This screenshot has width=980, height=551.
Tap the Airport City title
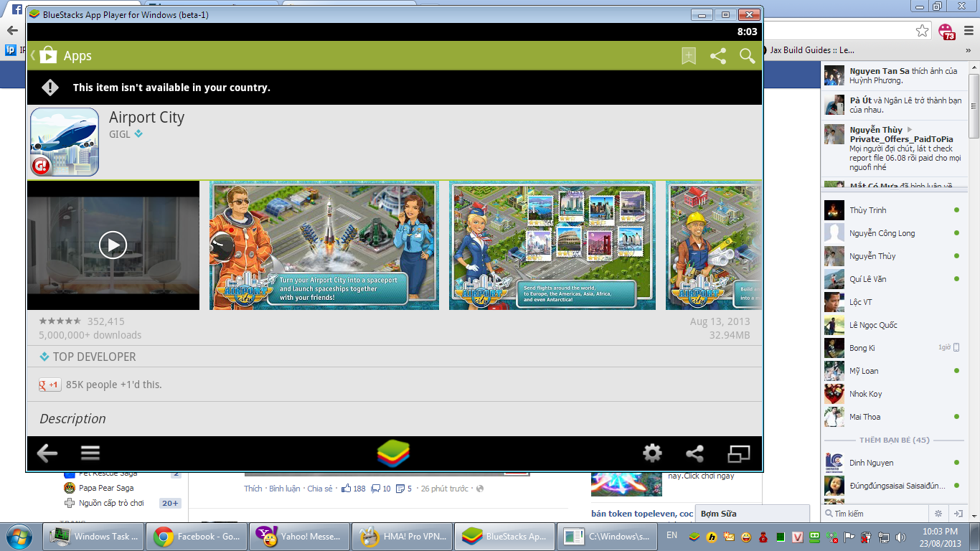tap(146, 118)
